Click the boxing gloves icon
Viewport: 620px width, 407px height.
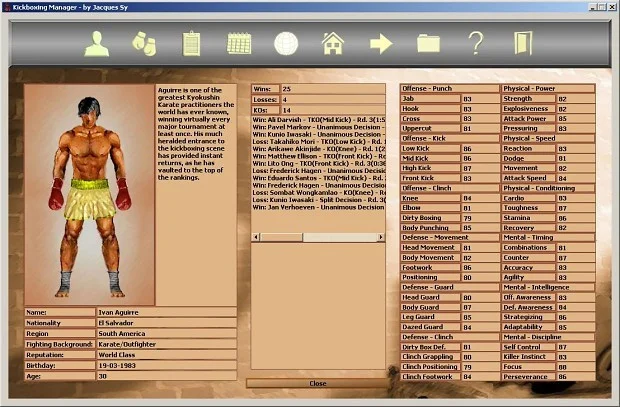click(144, 44)
